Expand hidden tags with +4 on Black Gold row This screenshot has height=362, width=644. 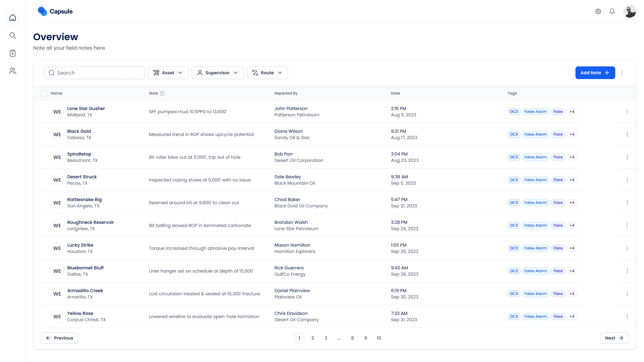pos(572,134)
